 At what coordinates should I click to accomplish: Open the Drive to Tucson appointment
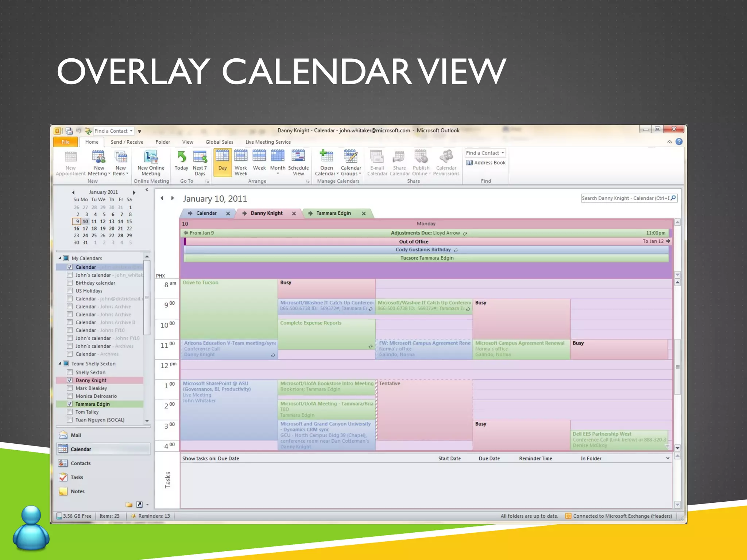tap(229, 309)
